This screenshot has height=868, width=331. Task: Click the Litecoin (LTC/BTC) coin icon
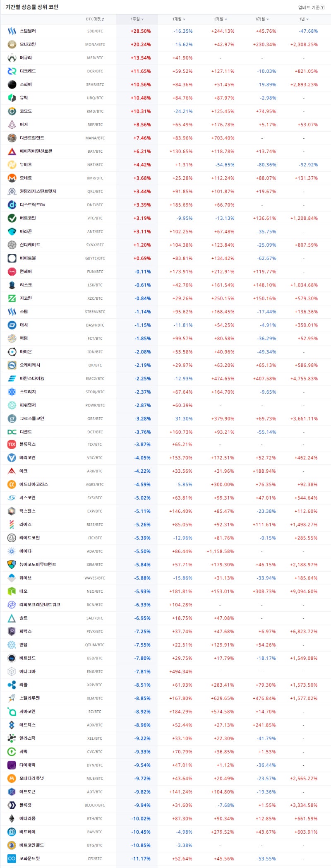point(12,538)
